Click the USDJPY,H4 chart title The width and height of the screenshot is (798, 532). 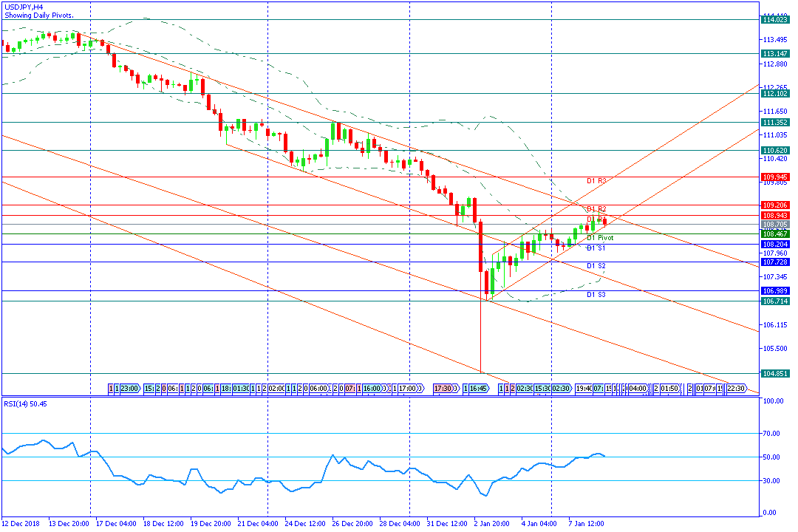pyautogui.click(x=24, y=7)
